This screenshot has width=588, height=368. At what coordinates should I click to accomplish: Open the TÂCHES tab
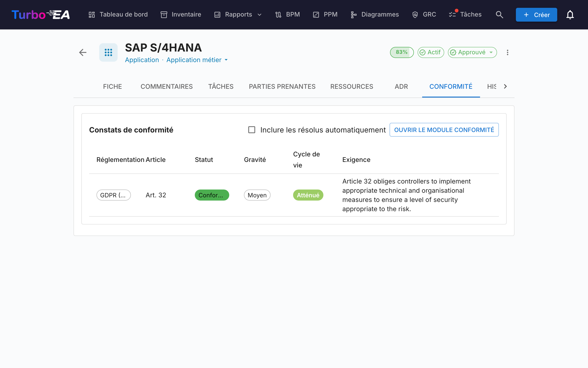tap(221, 86)
